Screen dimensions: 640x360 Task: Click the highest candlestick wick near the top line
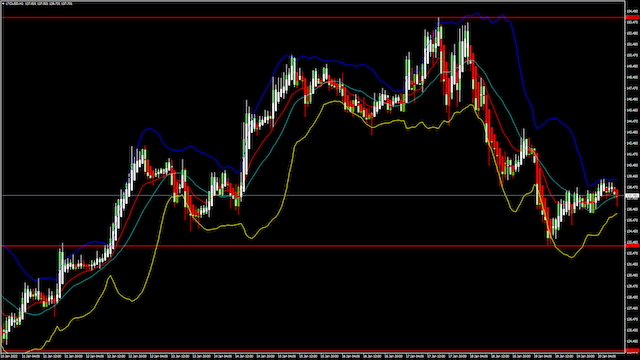[439, 21]
